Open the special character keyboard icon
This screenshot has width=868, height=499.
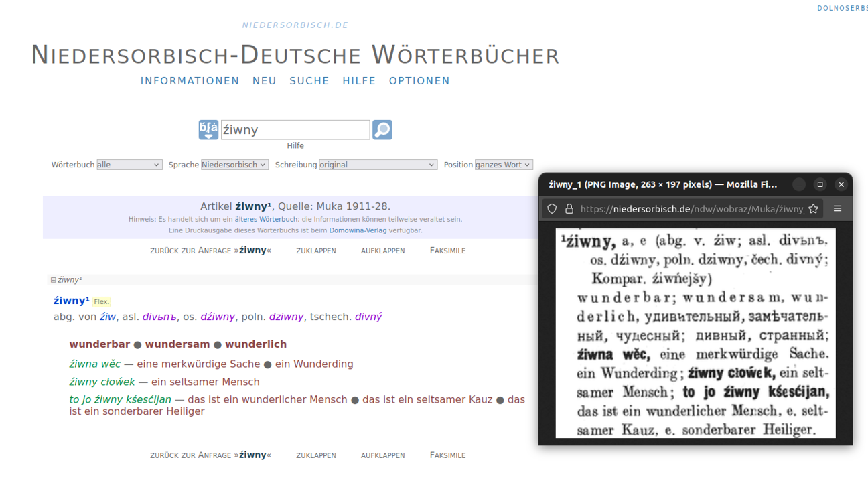pos(208,129)
